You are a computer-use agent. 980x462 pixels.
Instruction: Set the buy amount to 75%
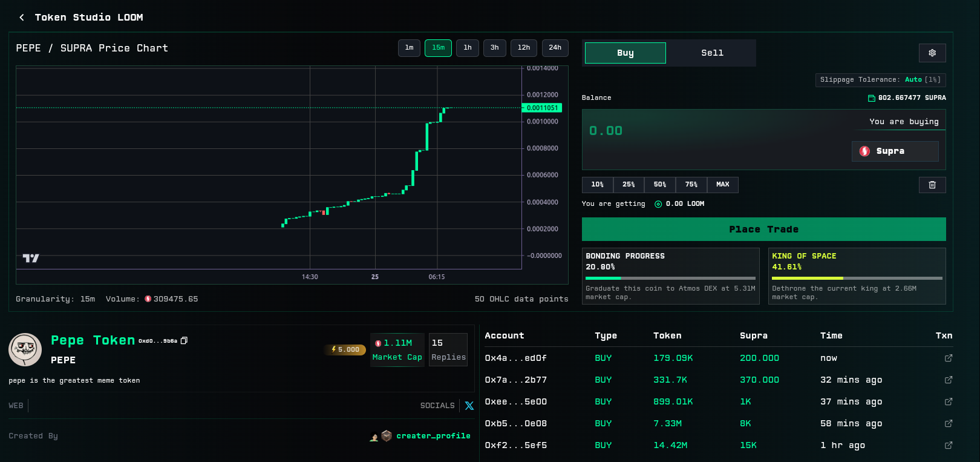pyautogui.click(x=691, y=185)
